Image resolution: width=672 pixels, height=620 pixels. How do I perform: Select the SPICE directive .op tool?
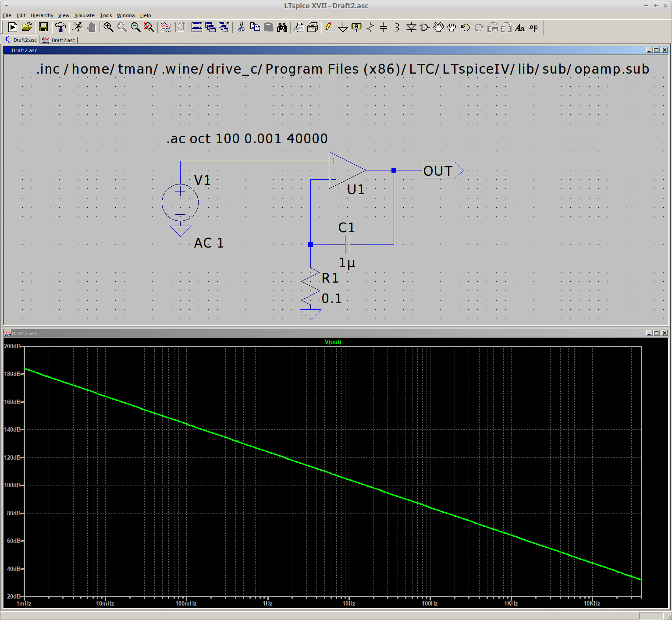point(533,27)
